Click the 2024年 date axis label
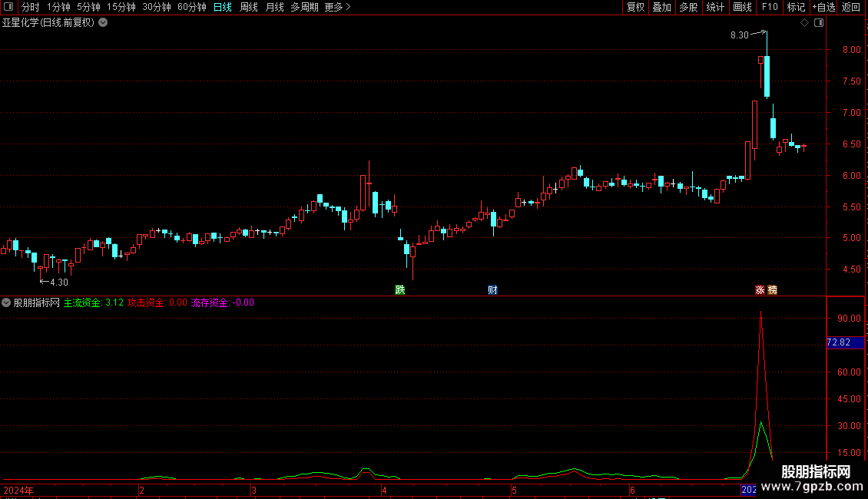This screenshot has width=868, height=499. click(x=18, y=490)
